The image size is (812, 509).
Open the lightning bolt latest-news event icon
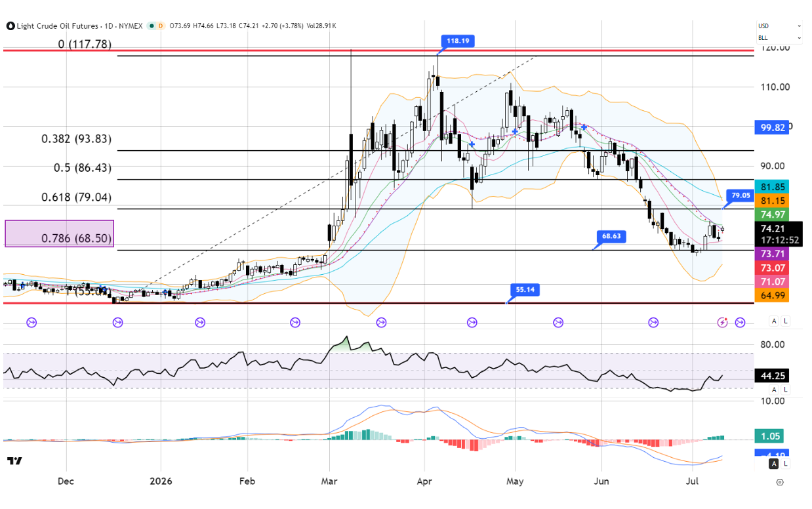pyautogui.click(x=722, y=322)
